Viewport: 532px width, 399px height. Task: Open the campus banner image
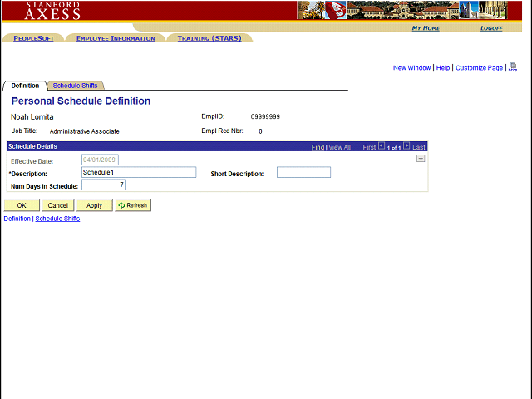(402, 10)
